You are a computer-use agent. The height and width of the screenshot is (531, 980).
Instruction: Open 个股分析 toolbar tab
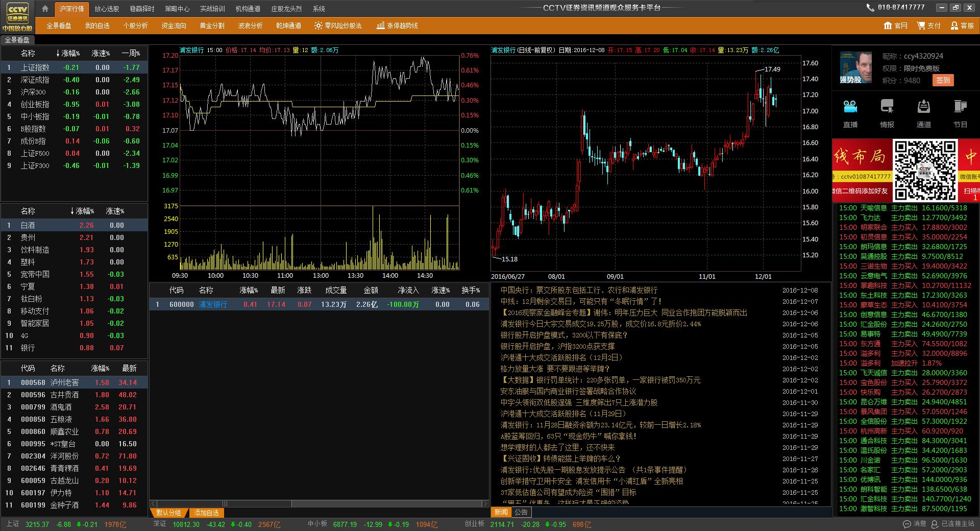[135, 26]
